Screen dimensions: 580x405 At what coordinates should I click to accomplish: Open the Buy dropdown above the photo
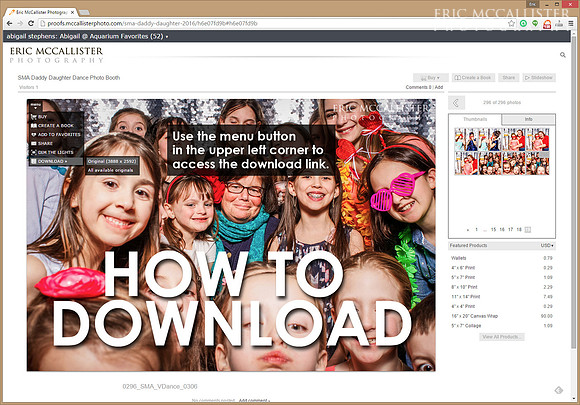431,78
